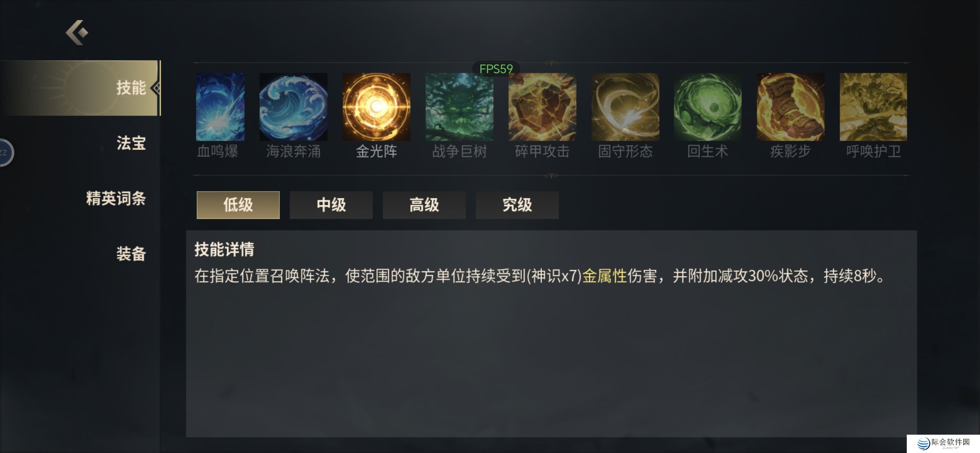Switch to the 高级 skill level
This screenshot has width=980, height=453.
tap(424, 205)
